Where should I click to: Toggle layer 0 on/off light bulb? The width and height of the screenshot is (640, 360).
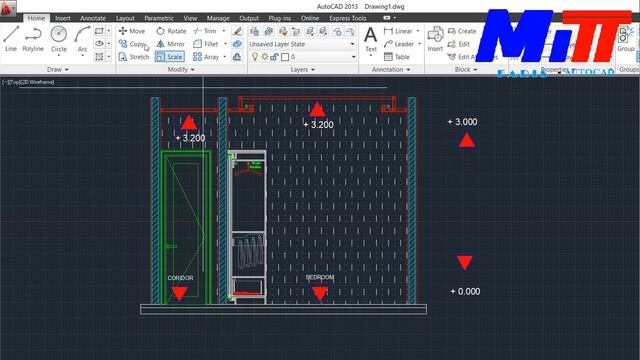(x=255, y=57)
